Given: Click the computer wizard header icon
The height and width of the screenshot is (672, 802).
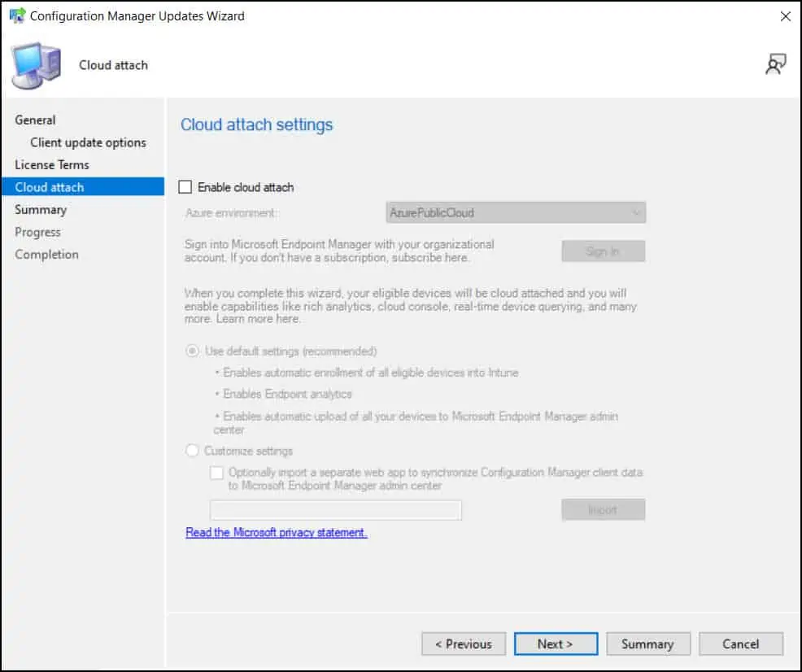Looking at the screenshot, I should tap(36, 65).
